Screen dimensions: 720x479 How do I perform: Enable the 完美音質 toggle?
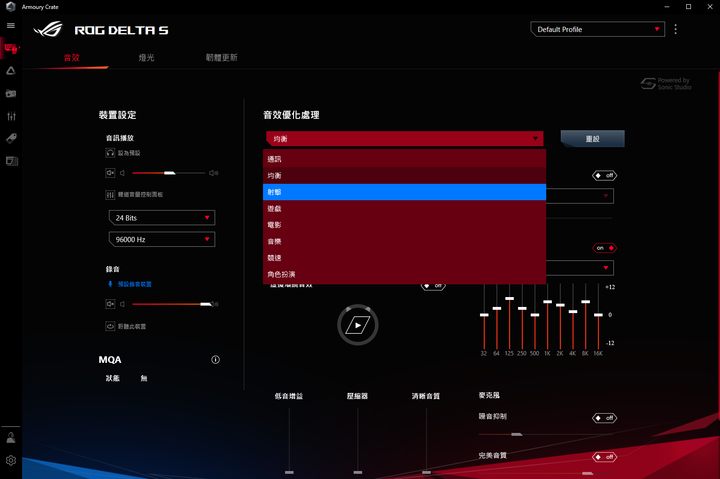604,457
